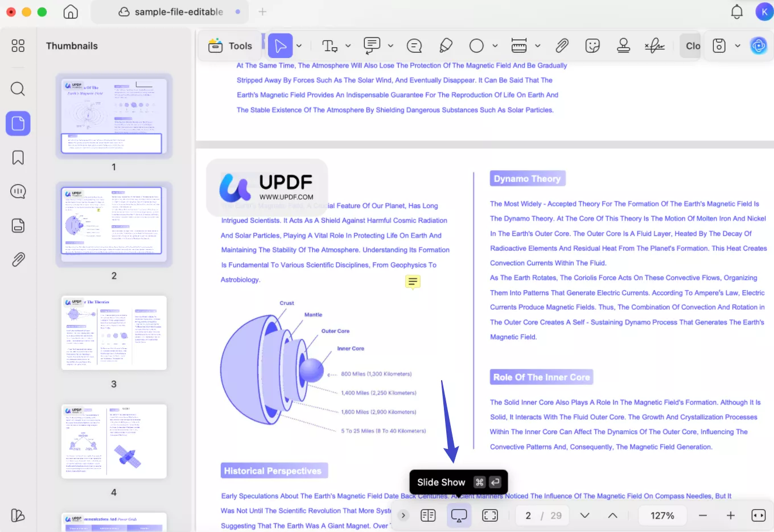Click the plus to zoom in

[730, 515]
